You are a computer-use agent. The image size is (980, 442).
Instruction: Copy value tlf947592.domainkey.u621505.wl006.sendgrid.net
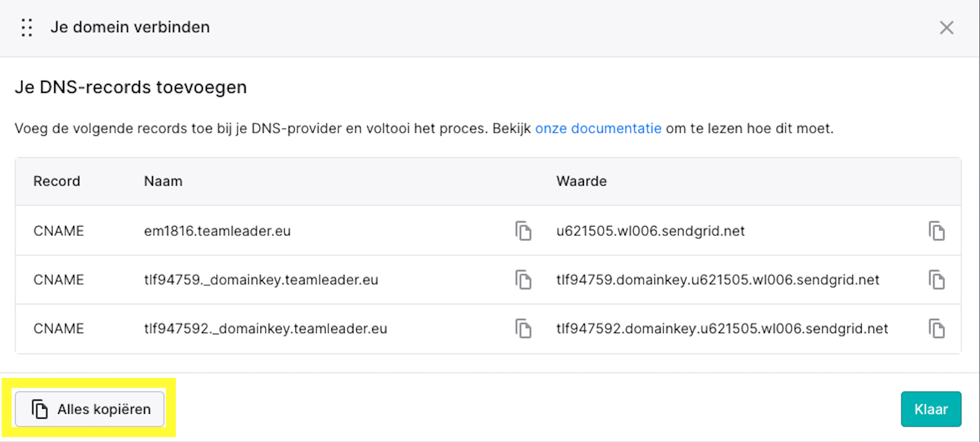point(936,329)
